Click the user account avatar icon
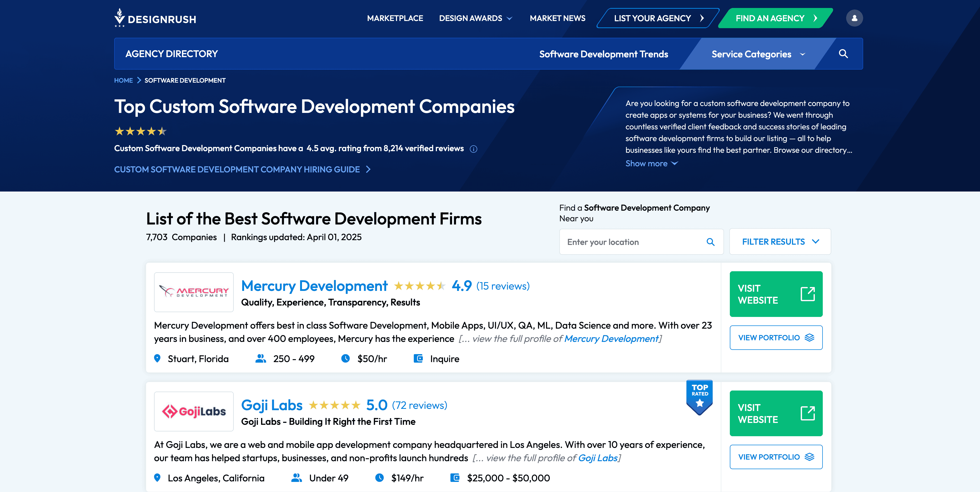980x492 pixels. point(854,18)
